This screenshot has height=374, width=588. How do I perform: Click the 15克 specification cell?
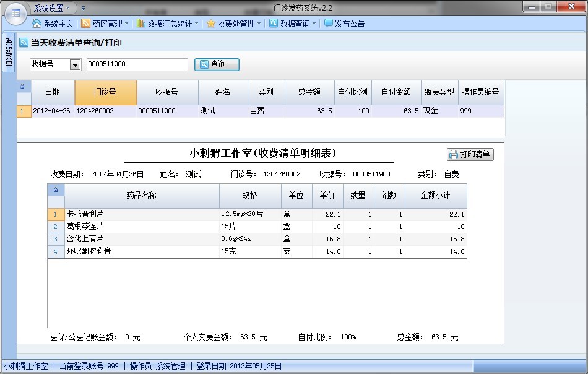pyautogui.click(x=250, y=251)
